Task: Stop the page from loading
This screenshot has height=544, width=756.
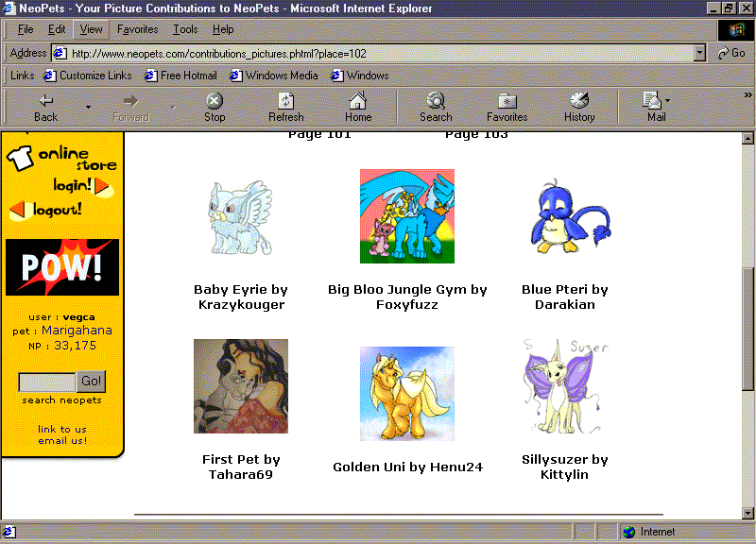Action: (215, 108)
